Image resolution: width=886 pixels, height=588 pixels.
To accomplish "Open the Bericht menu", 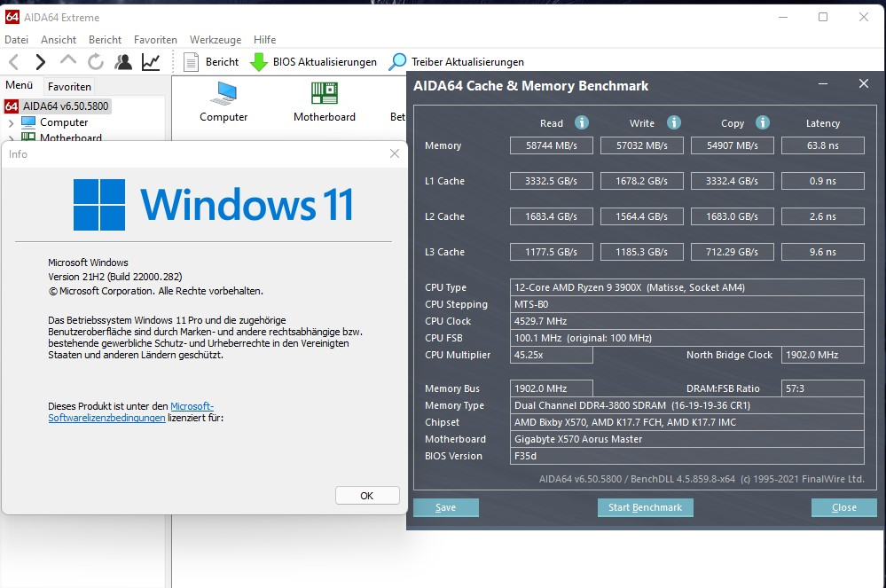I will click(106, 40).
